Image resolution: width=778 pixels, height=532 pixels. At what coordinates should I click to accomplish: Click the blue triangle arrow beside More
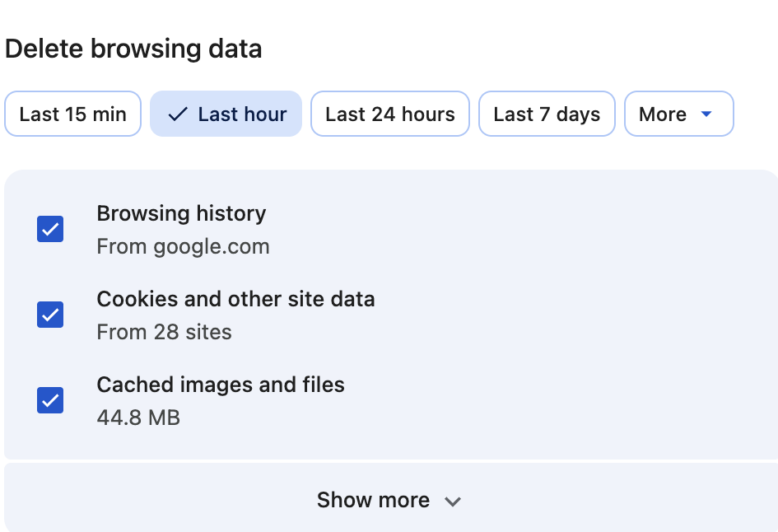tap(706, 114)
